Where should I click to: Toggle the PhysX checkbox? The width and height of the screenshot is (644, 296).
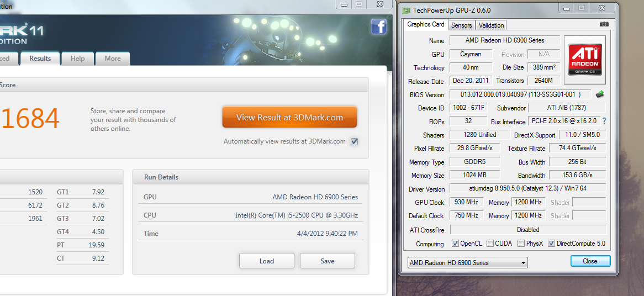[x=521, y=244]
